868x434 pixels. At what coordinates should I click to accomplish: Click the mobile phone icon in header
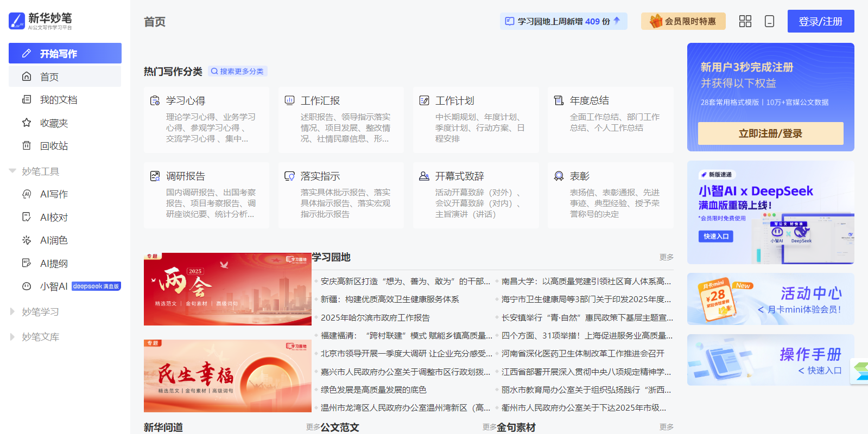pyautogui.click(x=769, y=21)
